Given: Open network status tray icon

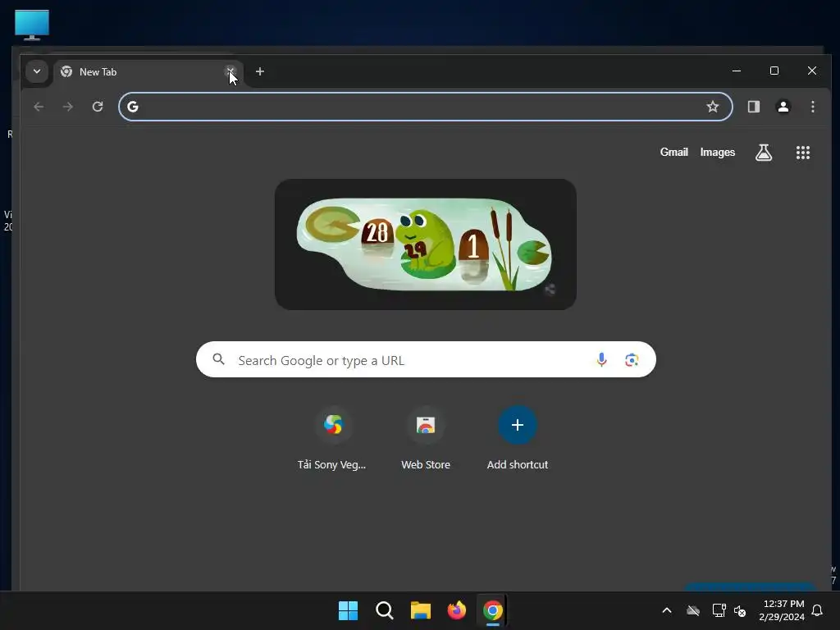Looking at the screenshot, I should tap(719, 610).
